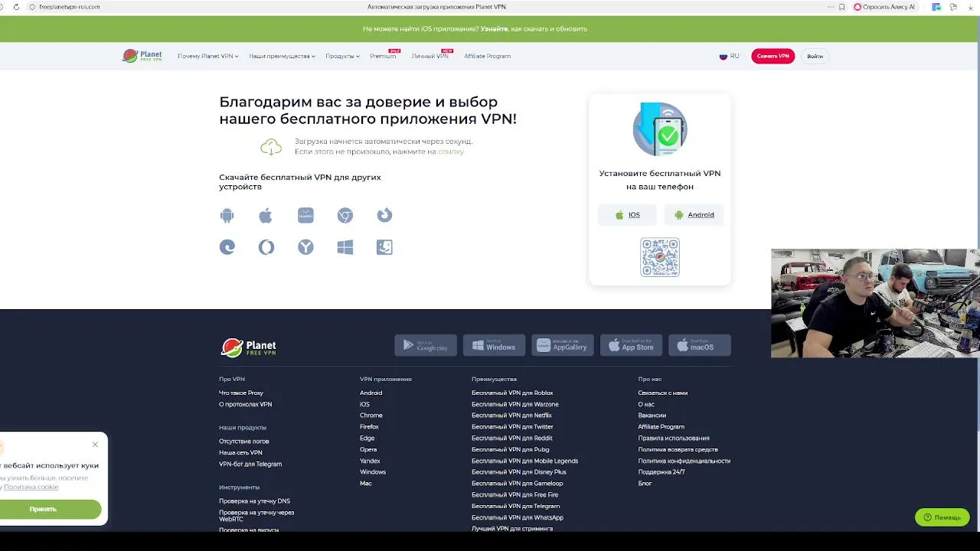Open browser extensions puzzle icon
The width and height of the screenshot is (980, 551).
(953, 7)
